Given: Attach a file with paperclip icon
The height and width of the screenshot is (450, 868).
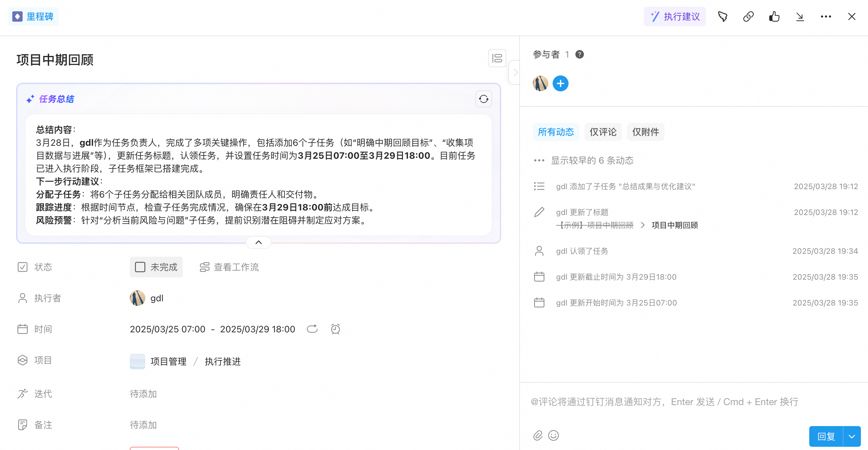Looking at the screenshot, I should [x=538, y=435].
